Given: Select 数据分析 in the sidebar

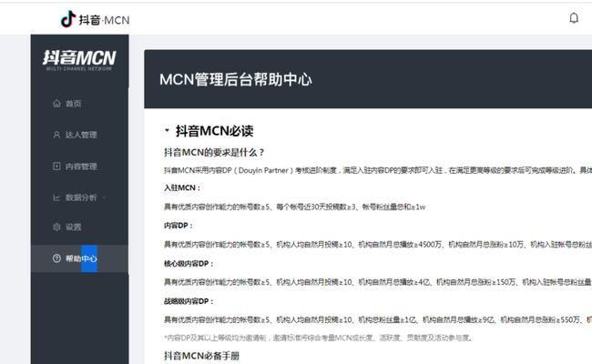Looking at the screenshot, I should (79, 197).
